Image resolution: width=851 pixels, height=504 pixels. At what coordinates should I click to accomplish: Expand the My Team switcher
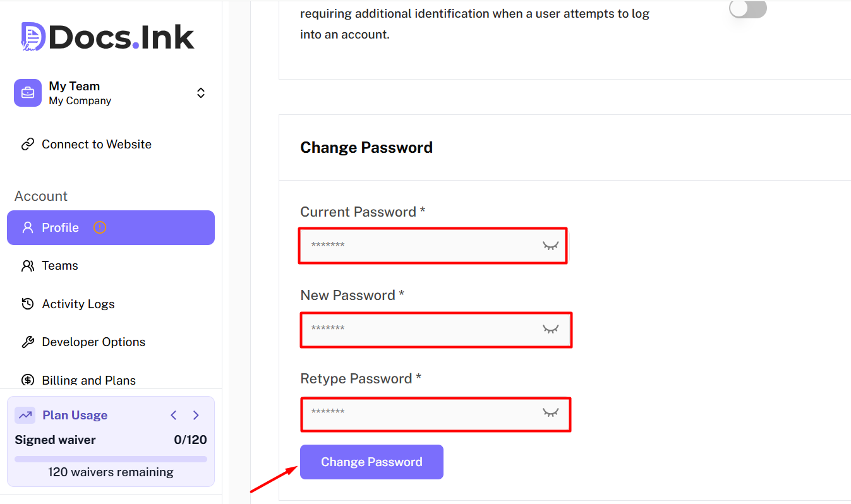click(201, 93)
